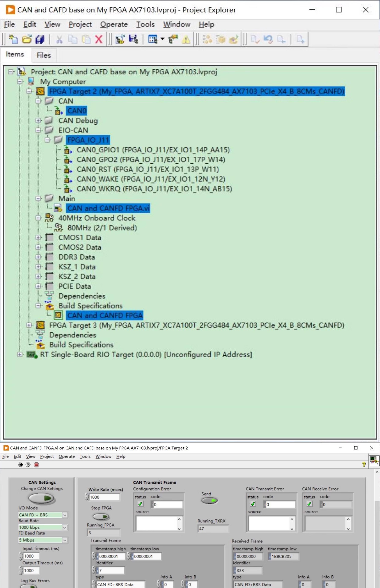Click the Run Continuously icon
Viewport: 380px width, 588px height.
(28, 465)
